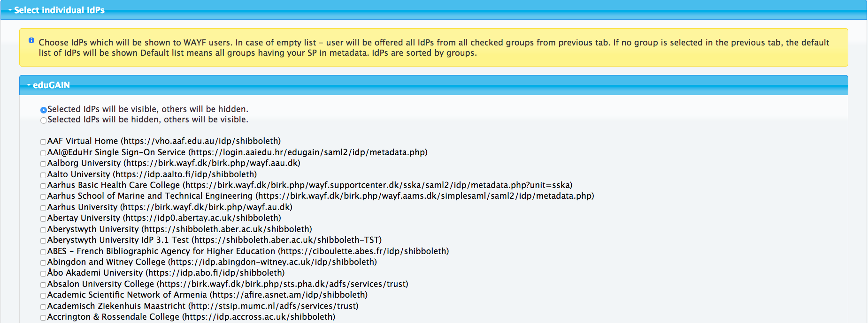The width and height of the screenshot is (868, 323).
Task: Select Abingdon and Witney College checkbox
Action: 43,263
